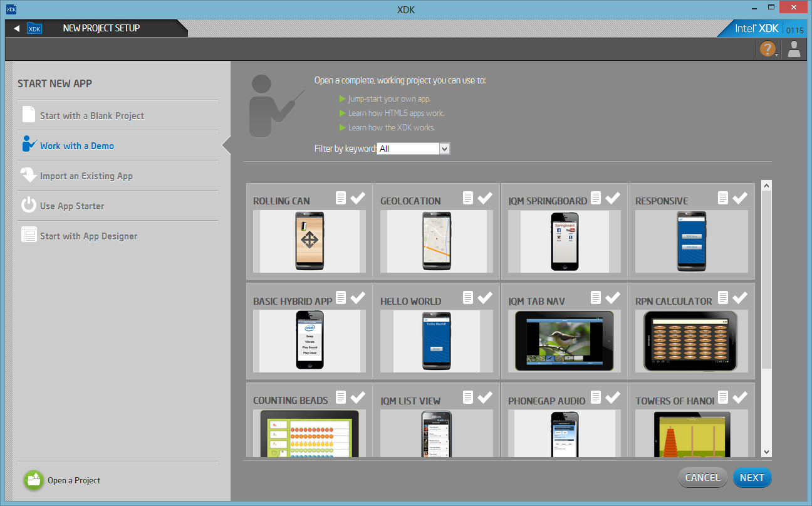
Task: Click the back arrow beside New Project Setup
Action: (16, 28)
